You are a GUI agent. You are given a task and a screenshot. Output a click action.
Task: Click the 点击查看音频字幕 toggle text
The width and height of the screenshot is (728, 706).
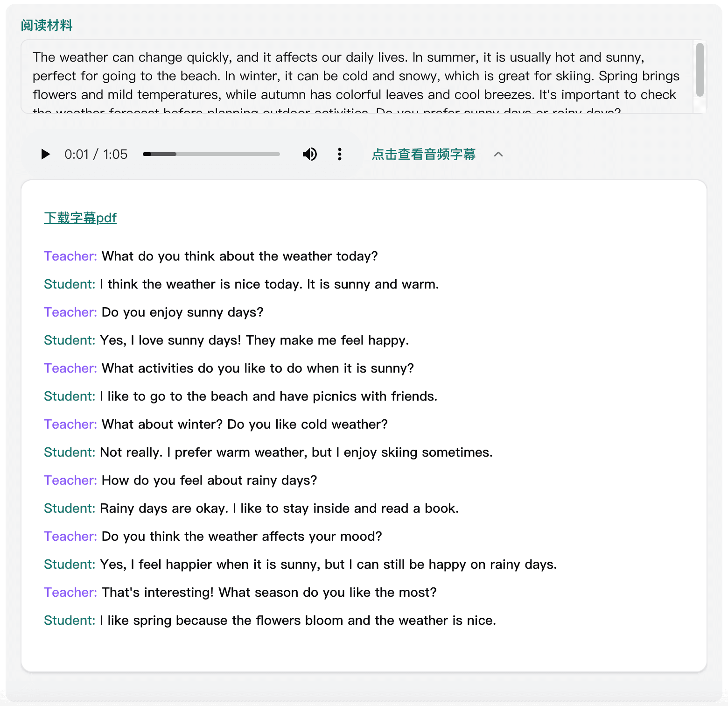[x=423, y=154]
